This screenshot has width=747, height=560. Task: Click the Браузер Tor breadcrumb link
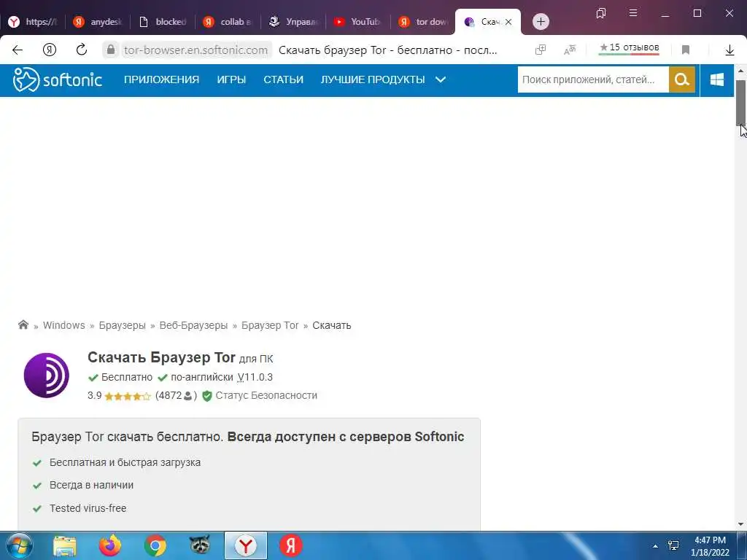(x=270, y=325)
